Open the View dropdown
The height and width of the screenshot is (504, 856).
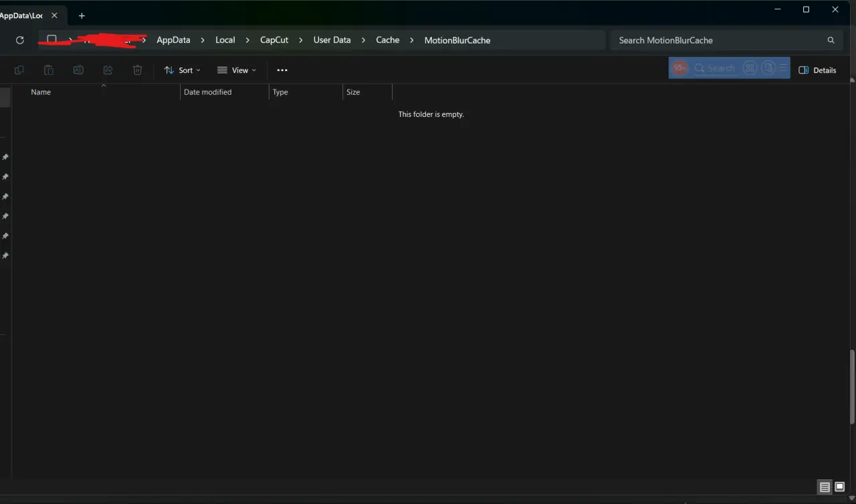[237, 70]
